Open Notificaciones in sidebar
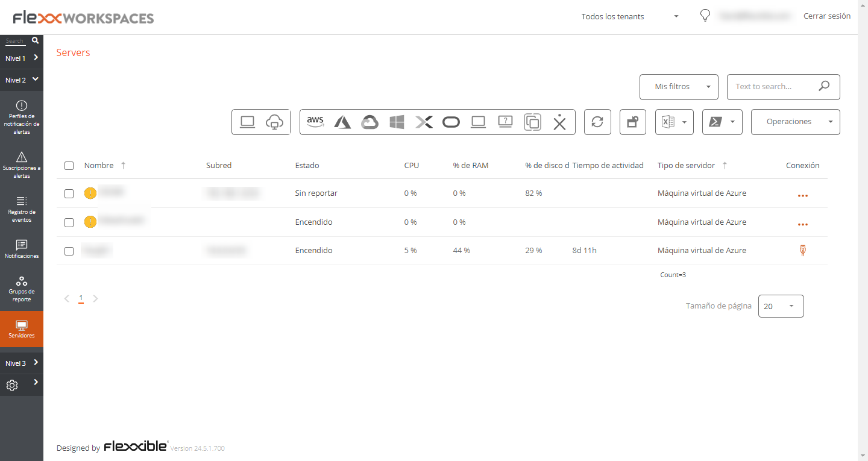The image size is (868, 461). click(22, 249)
